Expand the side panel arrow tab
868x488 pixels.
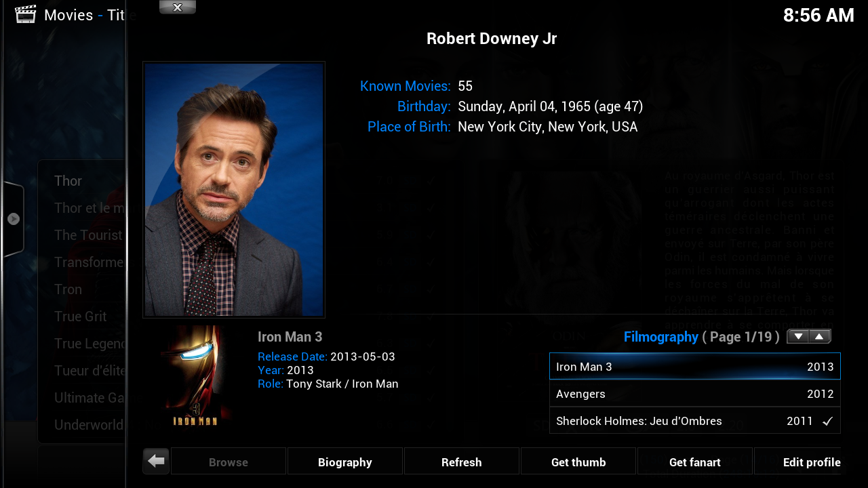tap(13, 219)
